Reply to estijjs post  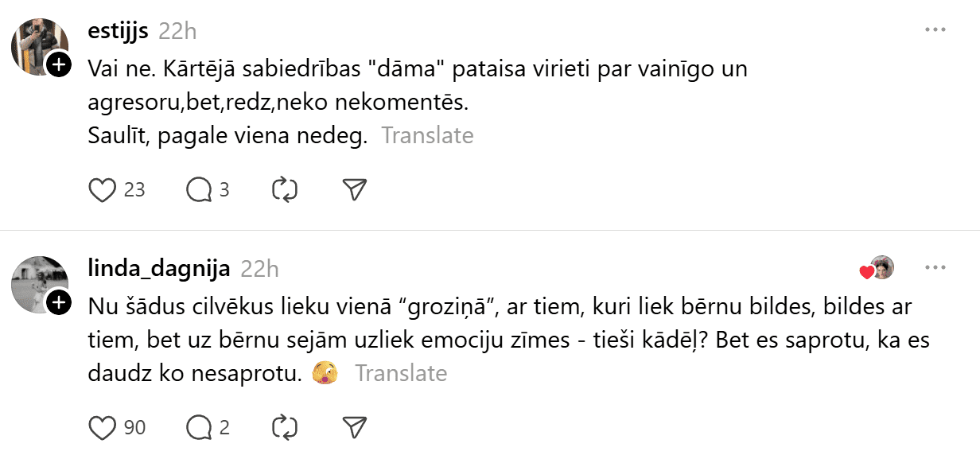coord(198,190)
